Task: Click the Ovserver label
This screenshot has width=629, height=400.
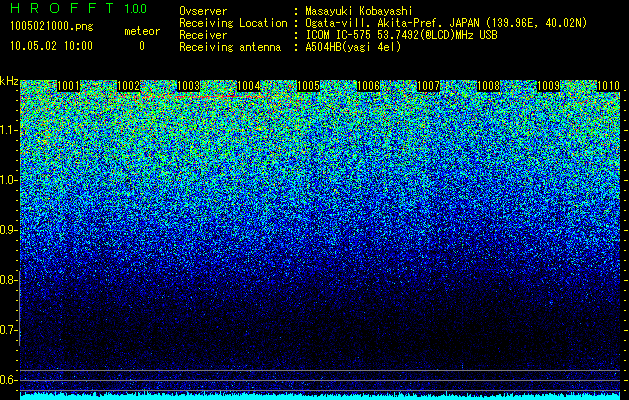Action: pos(203,11)
